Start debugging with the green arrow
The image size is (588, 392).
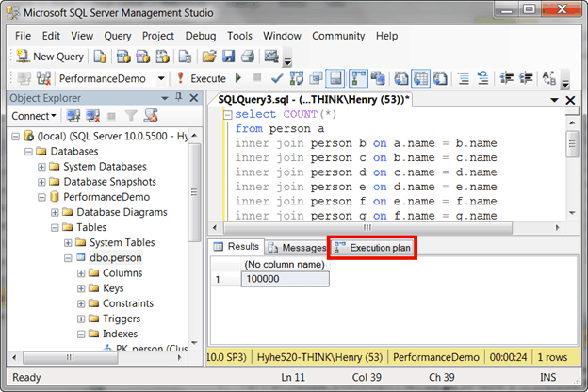click(238, 78)
